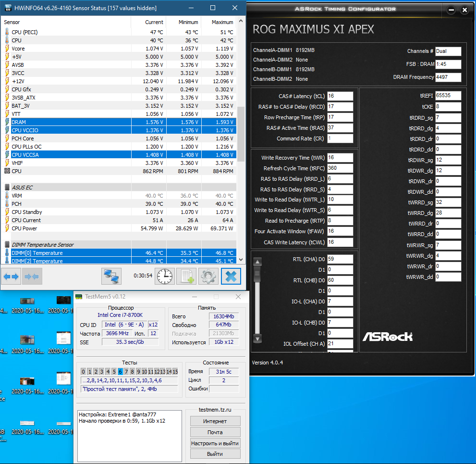
Task: Click thermometer icon beside VRM row
Action: click(x=7, y=196)
